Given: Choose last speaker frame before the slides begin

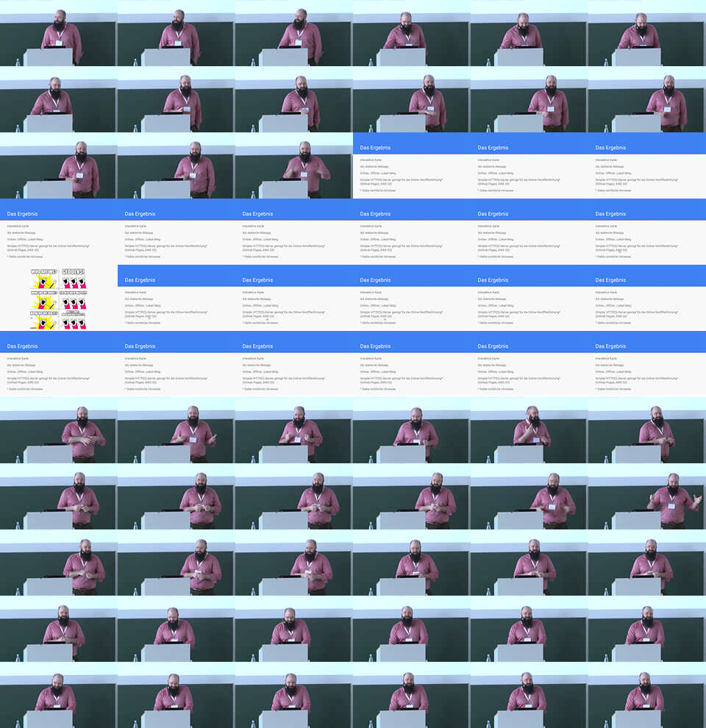Looking at the screenshot, I should tap(294, 165).
